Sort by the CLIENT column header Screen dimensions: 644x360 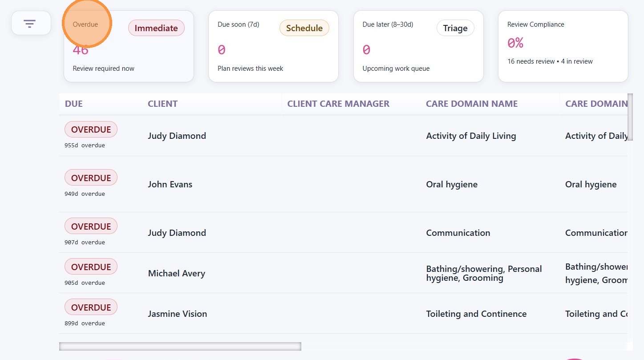(163, 104)
